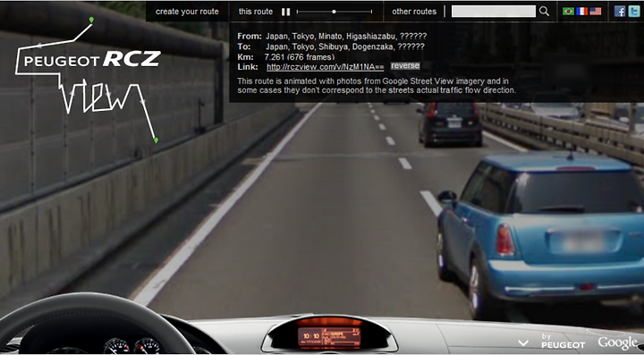The height and width of the screenshot is (355, 644).
Task: Click the magnifier search icon
Action: coord(544,12)
